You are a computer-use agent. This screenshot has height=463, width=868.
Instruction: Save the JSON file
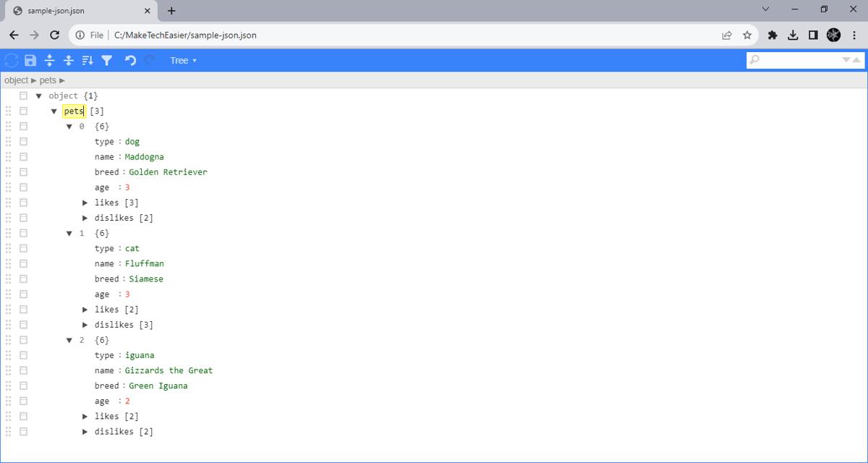pos(30,60)
